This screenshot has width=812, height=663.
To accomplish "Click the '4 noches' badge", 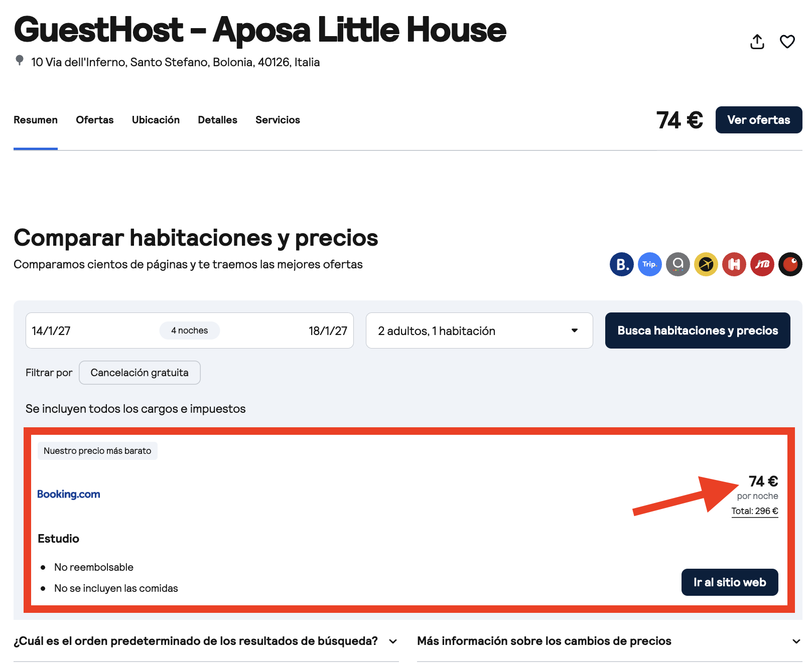I will click(x=190, y=330).
